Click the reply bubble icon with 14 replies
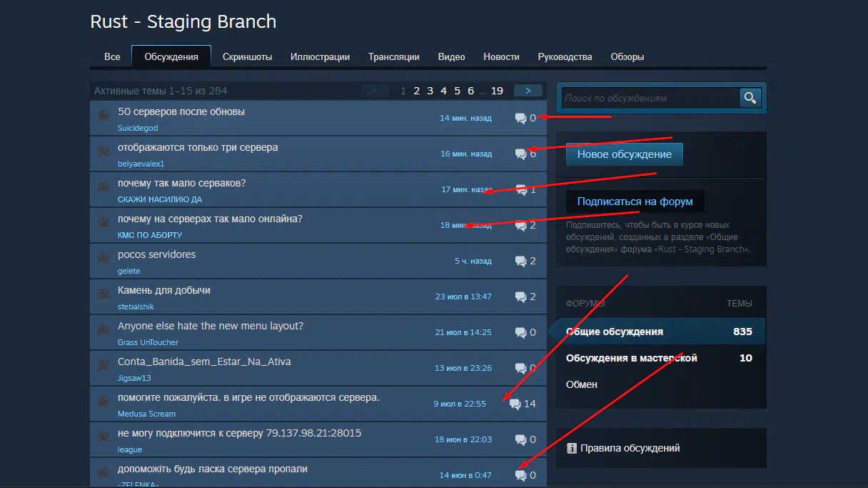 coord(515,404)
